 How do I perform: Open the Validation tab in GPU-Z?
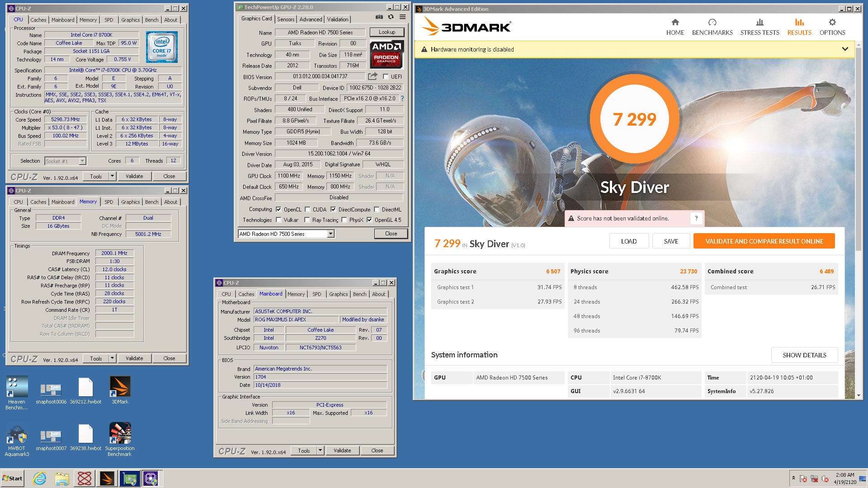pos(338,19)
